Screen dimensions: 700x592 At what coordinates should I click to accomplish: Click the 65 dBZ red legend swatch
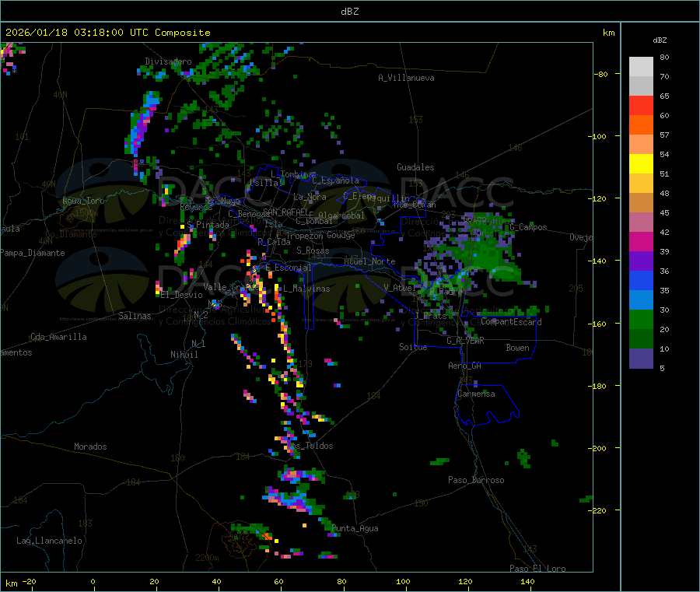point(641,105)
